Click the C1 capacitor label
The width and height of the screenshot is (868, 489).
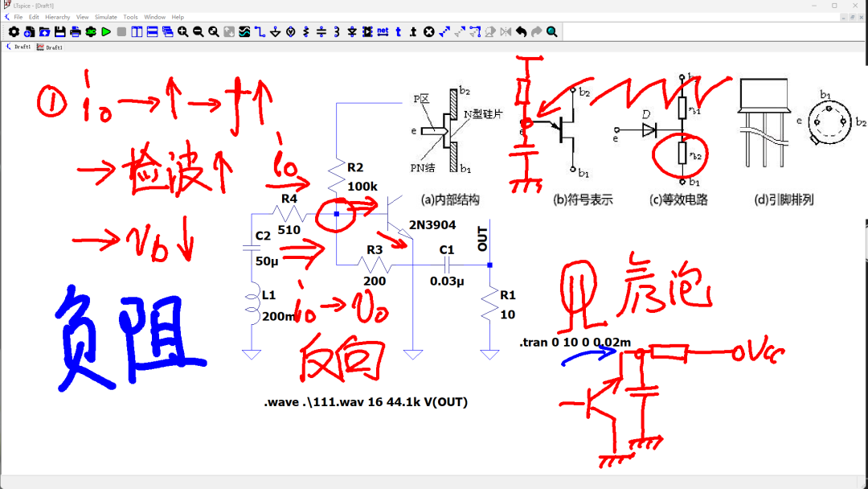[x=447, y=250]
